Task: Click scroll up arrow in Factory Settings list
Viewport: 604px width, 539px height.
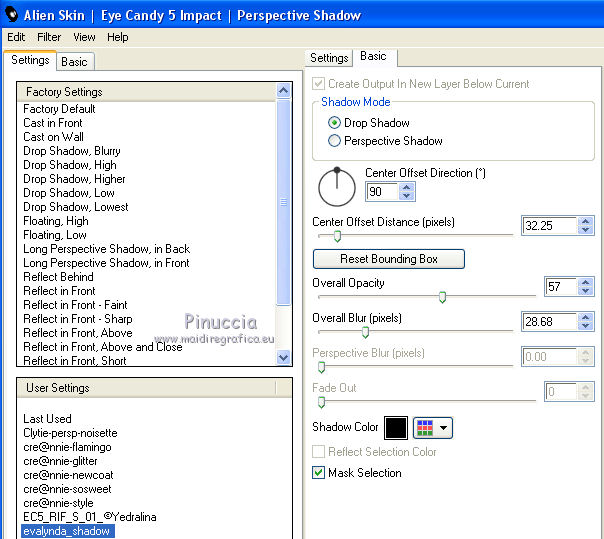Action: [x=284, y=91]
